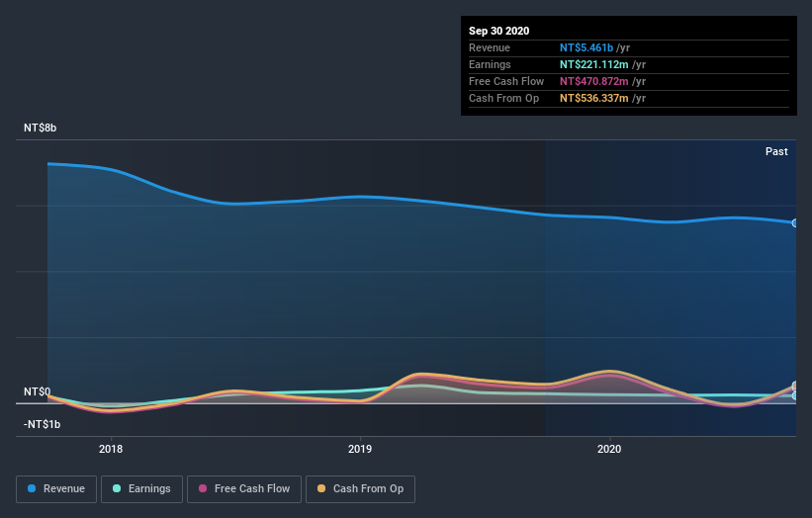812x518 pixels.
Task: Click the Earnings row label in tooltip
Action: point(490,64)
